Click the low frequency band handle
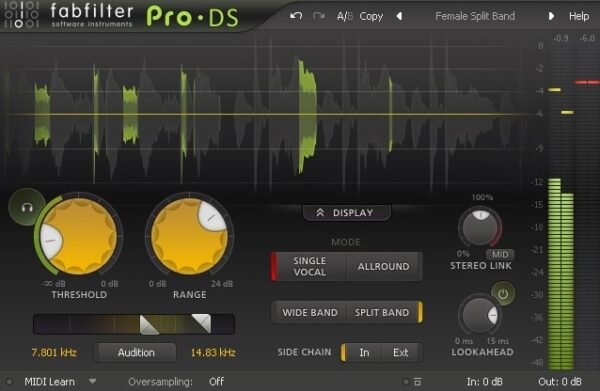 click(149, 325)
